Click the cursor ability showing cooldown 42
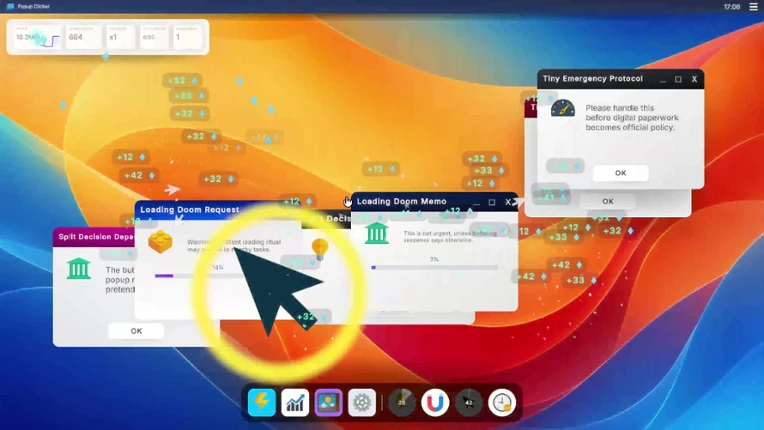The height and width of the screenshot is (430, 764). [469, 402]
